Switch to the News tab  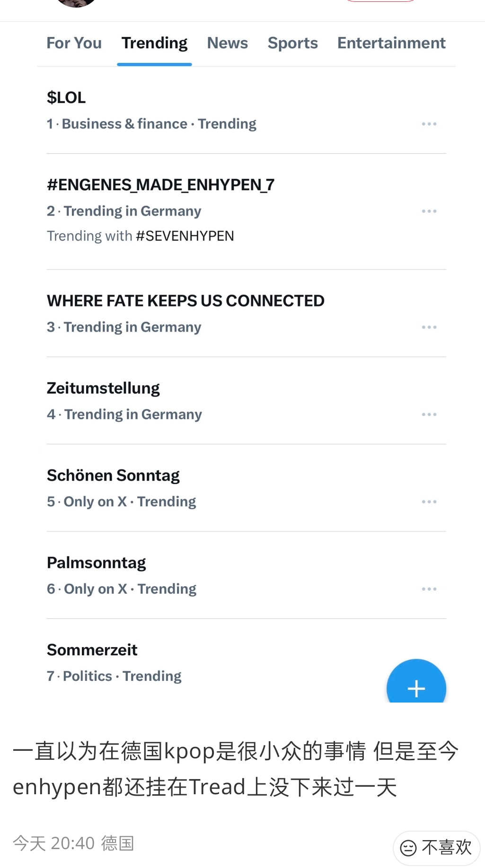227,43
